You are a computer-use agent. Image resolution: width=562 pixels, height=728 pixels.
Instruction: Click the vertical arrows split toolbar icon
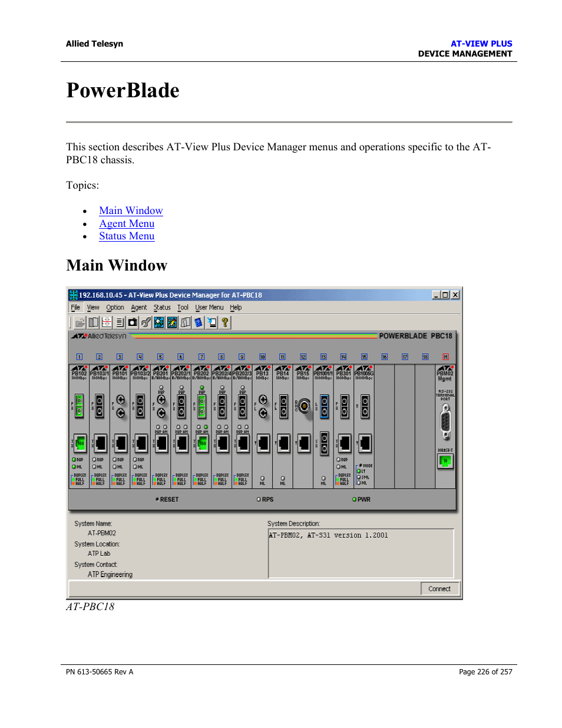(107, 322)
